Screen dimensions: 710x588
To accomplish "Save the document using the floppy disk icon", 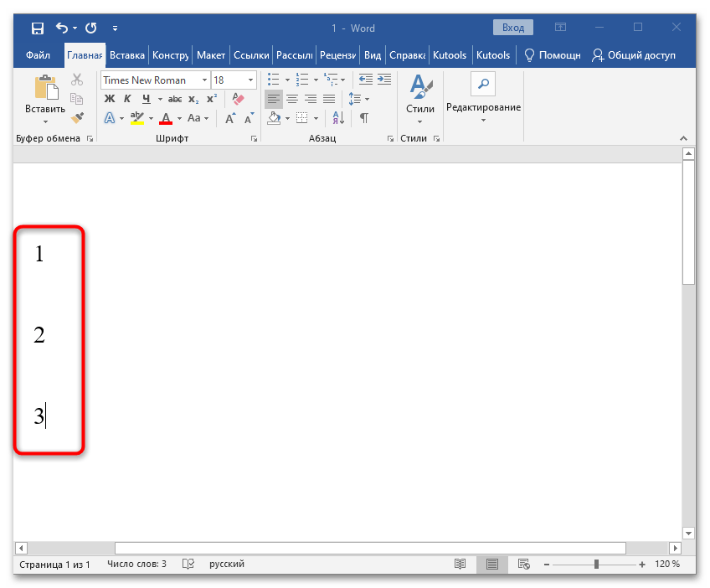I will (38, 28).
